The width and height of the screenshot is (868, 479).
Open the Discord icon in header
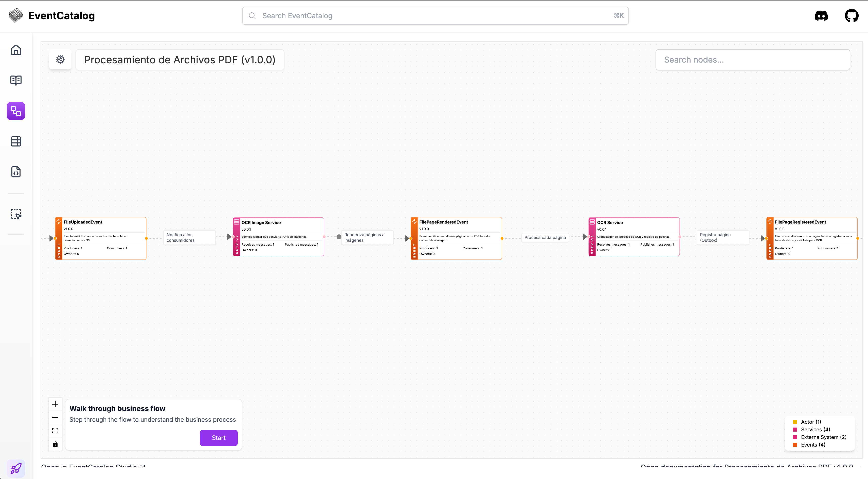(x=821, y=16)
